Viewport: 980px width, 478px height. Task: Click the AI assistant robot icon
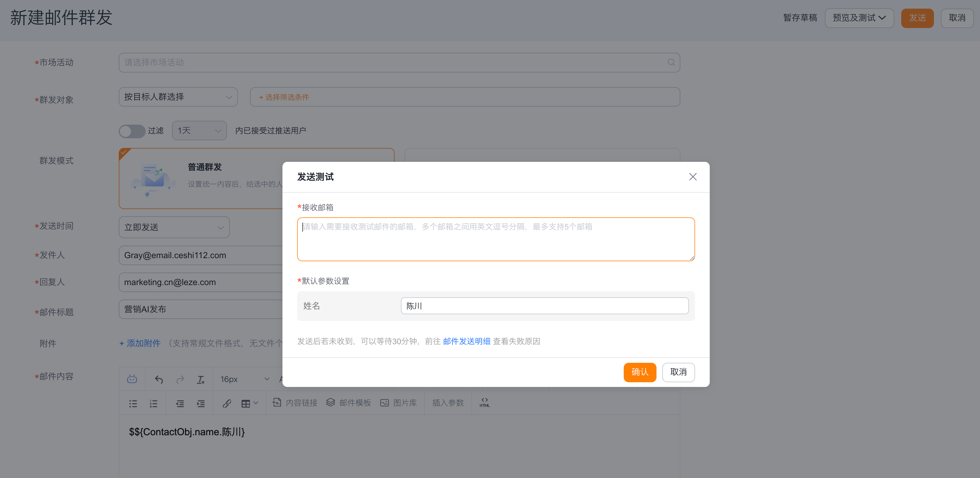[x=132, y=379]
